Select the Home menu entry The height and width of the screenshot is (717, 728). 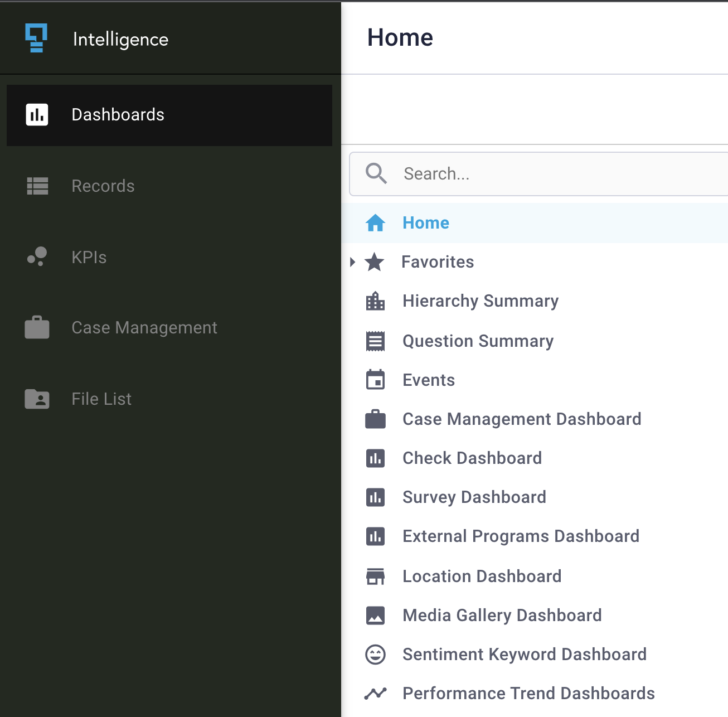click(425, 222)
